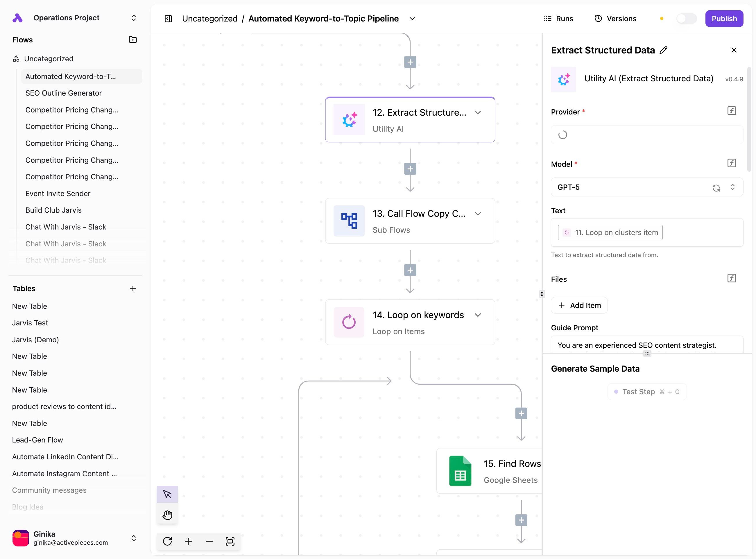
Task: Click the zoom out minus icon
Action: click(x=209, y=541)
